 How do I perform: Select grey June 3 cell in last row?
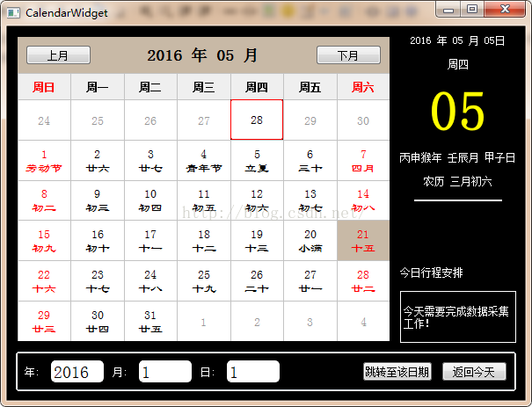[x=310, y=321]
